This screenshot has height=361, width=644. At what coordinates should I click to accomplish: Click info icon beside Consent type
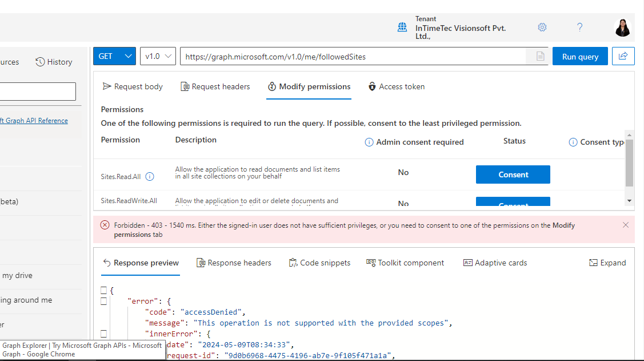click(573, 142)
